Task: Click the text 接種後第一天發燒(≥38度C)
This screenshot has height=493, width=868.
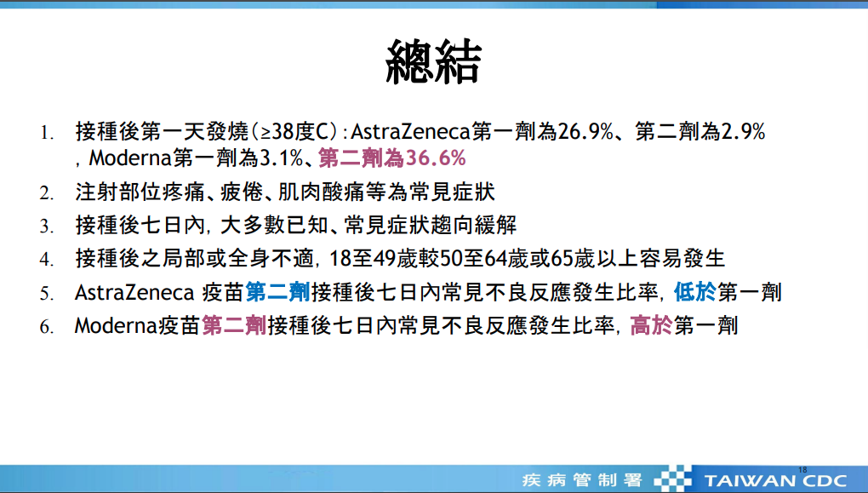Action: tap(207, 132)
